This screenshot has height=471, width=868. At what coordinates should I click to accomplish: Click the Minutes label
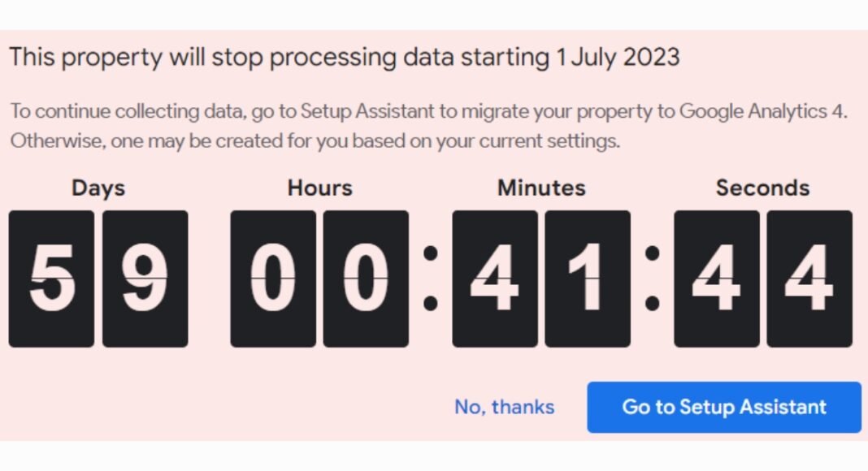click(x=541, y=188)
